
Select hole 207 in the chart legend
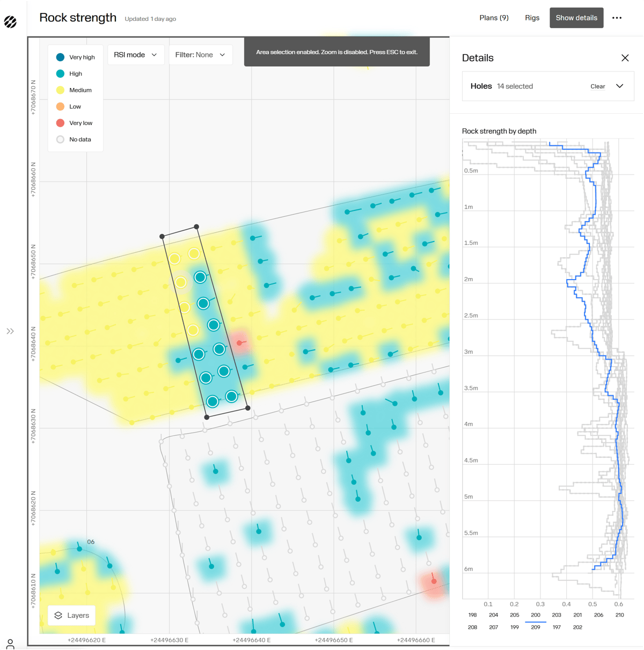tap(493, 627)
